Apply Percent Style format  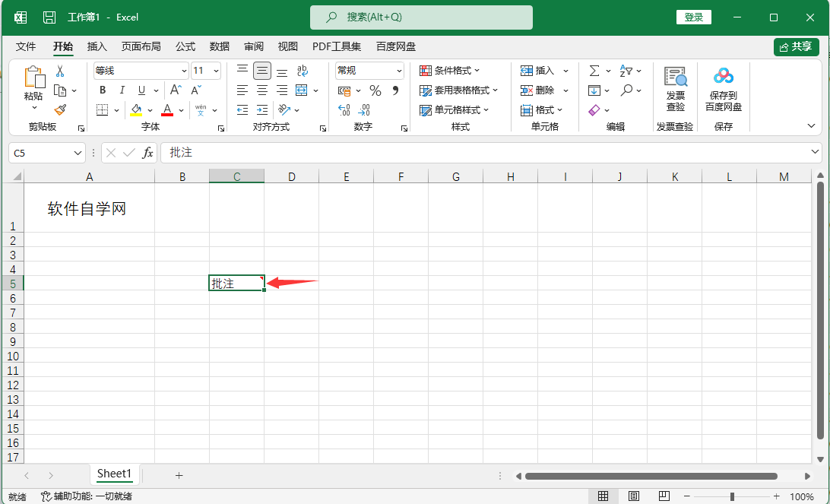[x=375, y=90]
